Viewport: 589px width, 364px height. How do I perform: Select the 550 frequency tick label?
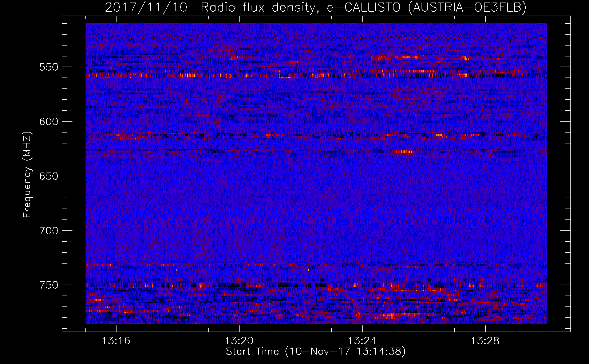(x=49, y=67)
